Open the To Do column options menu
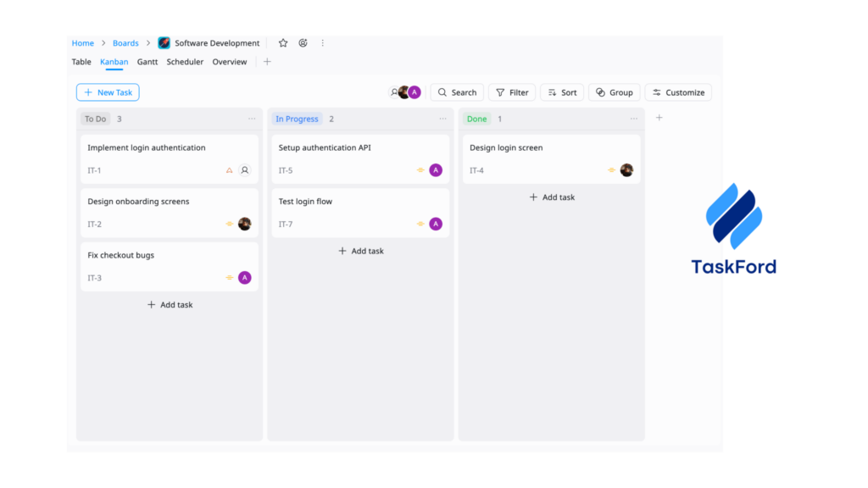Image resolution: width=868 pixels, height=488 pixels. coord(252,119)
